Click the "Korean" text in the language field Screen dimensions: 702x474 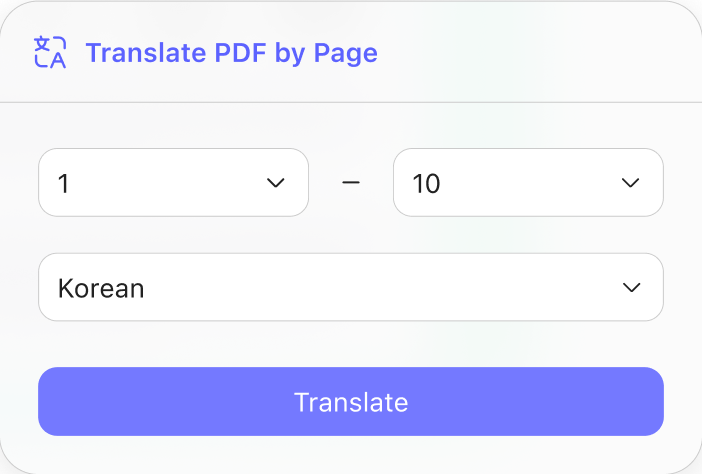(x=101, y=288)
